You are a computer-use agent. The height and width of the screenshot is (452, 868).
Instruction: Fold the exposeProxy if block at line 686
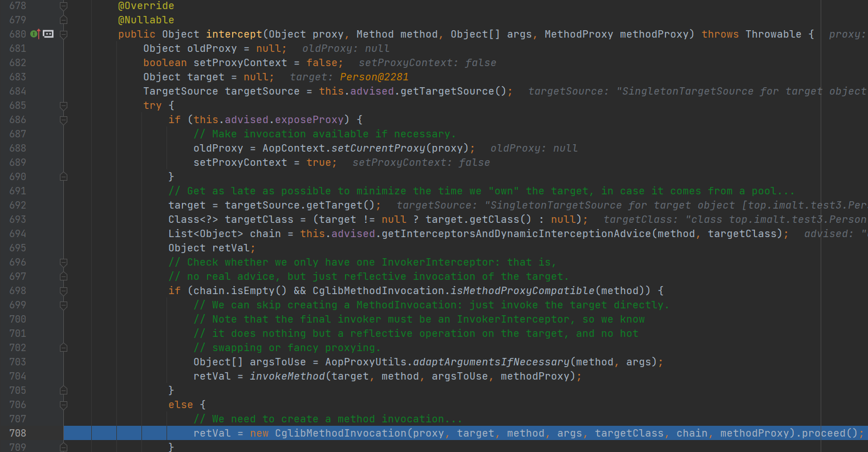click(63, 120)
